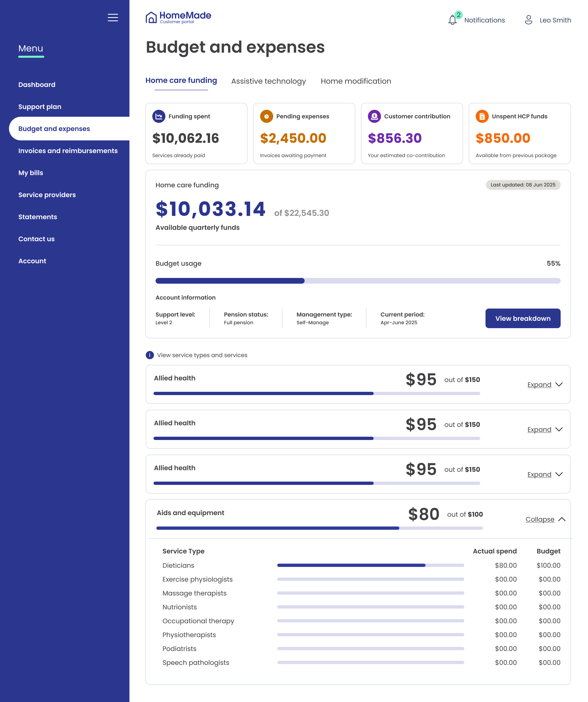
Task: Open the notifications bell icon
Action: [x=452, y=20]
